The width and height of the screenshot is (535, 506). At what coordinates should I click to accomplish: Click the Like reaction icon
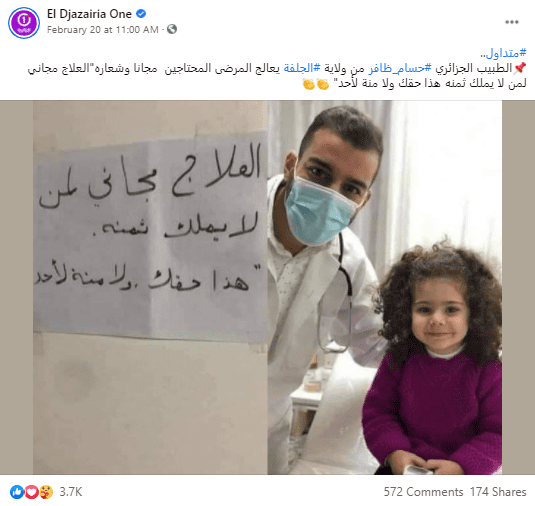16,492
